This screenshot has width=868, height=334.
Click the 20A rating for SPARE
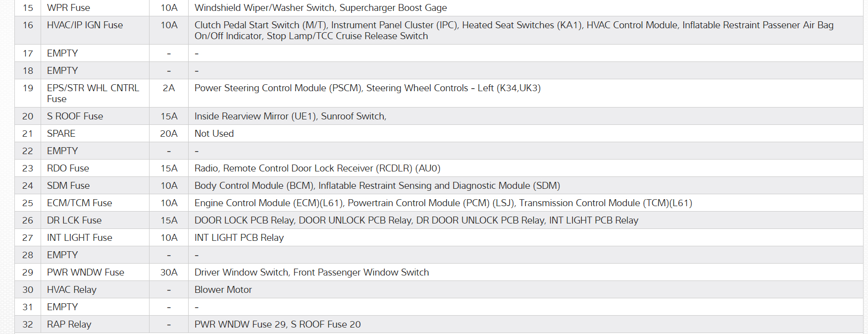[169, 134]
